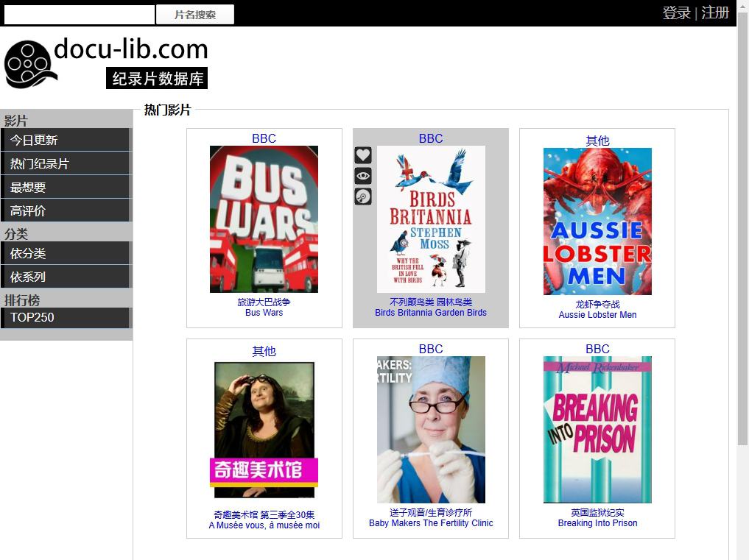The image size is (749, 560).
Task: Open the Aussie Lobster Men poster
Action: [597, 221]
